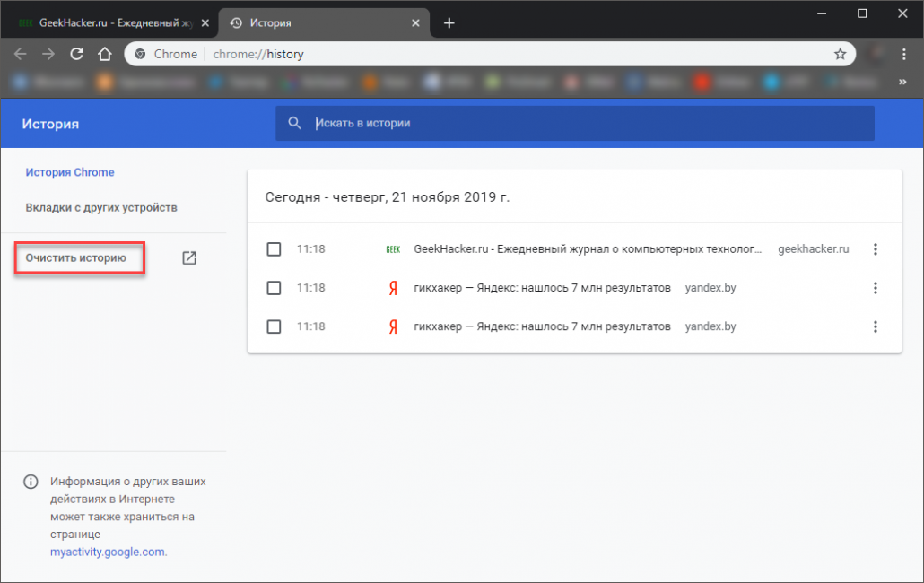
Task: Select the first yandex.by entry checkbox
Action: 274,288
